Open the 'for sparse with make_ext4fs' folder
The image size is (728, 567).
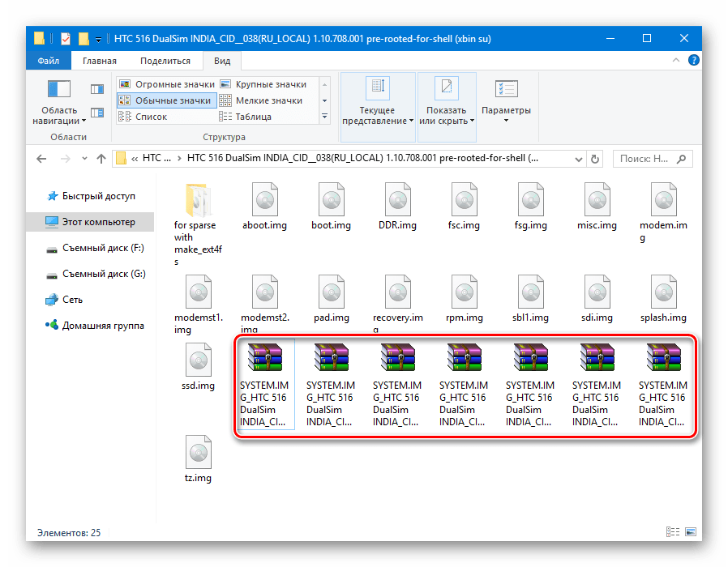click(x=199, y=200)
